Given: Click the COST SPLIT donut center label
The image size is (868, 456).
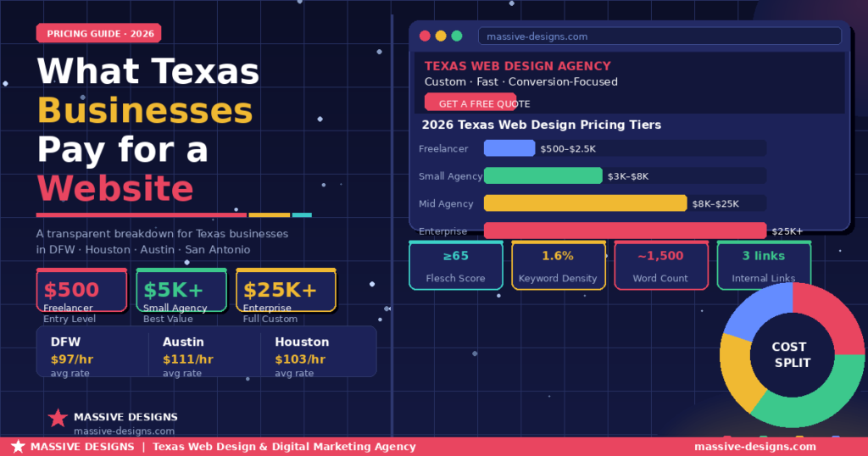Looking at the screenshot, I should (x=792, y=355).
